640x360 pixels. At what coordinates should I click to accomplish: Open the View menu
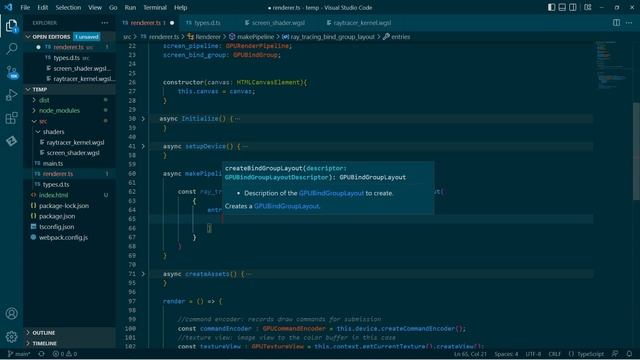[95, 7]
